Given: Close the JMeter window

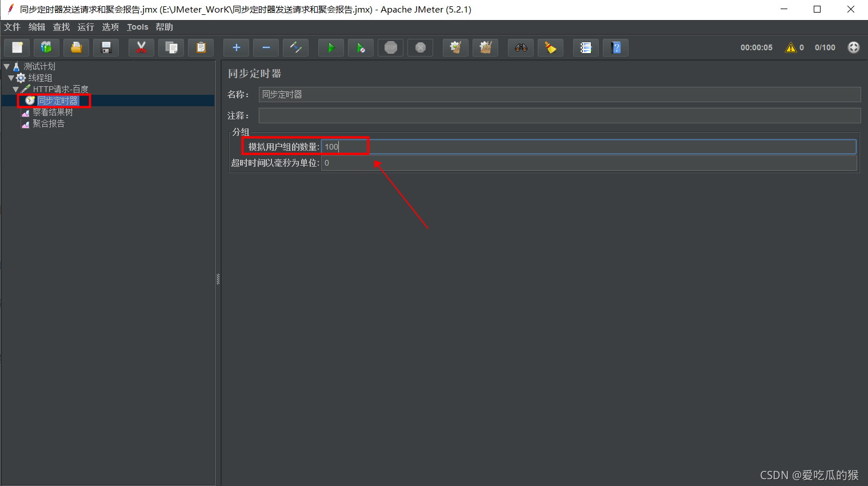Looking at the screenshot, I should 851,9.
